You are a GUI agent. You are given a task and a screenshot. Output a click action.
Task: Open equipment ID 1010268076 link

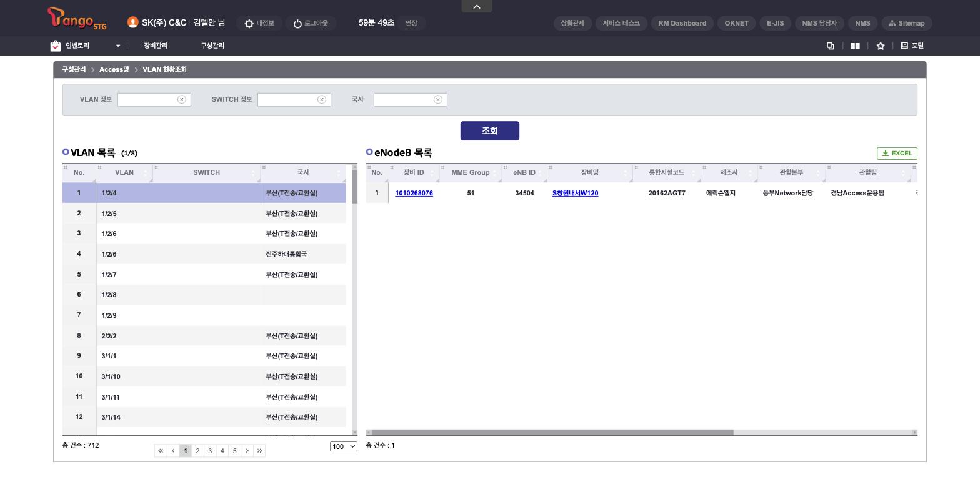click(x=414, y=194)
